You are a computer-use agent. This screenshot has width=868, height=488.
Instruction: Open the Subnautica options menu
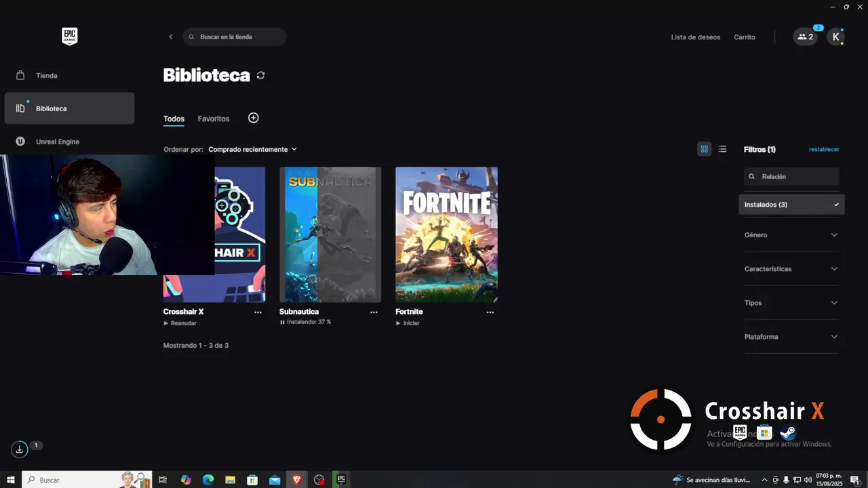tap(374, 312)
